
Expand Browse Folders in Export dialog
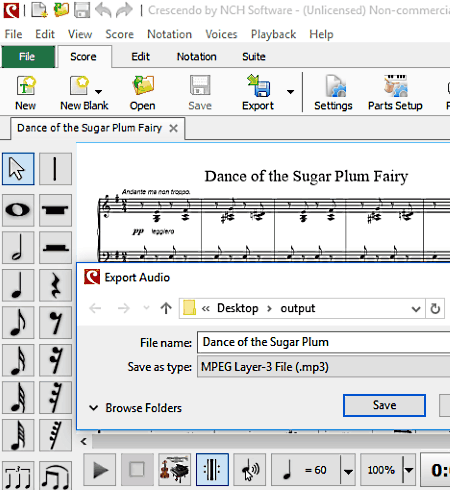[135, 408]
